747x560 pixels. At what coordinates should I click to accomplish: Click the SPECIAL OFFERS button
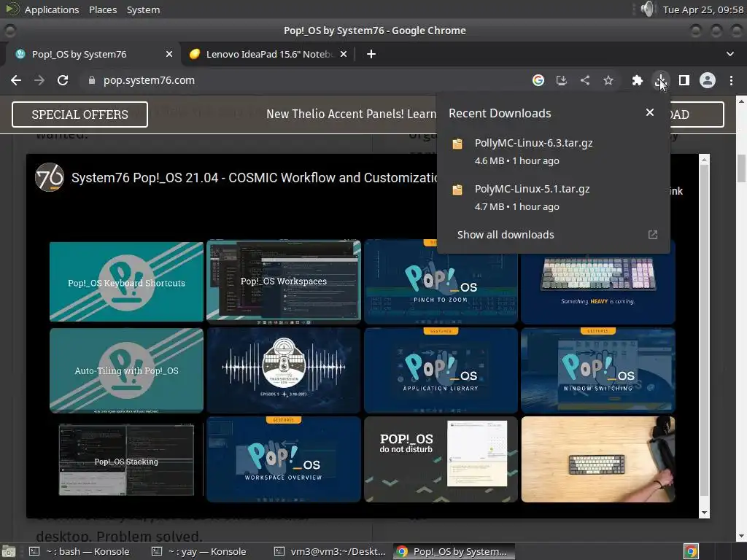[80, 114]
